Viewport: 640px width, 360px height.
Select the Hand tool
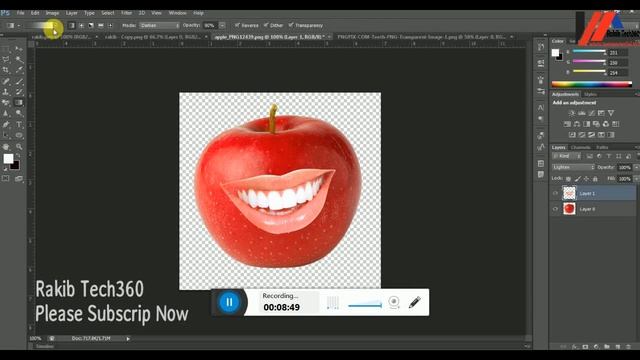[6, 147]
